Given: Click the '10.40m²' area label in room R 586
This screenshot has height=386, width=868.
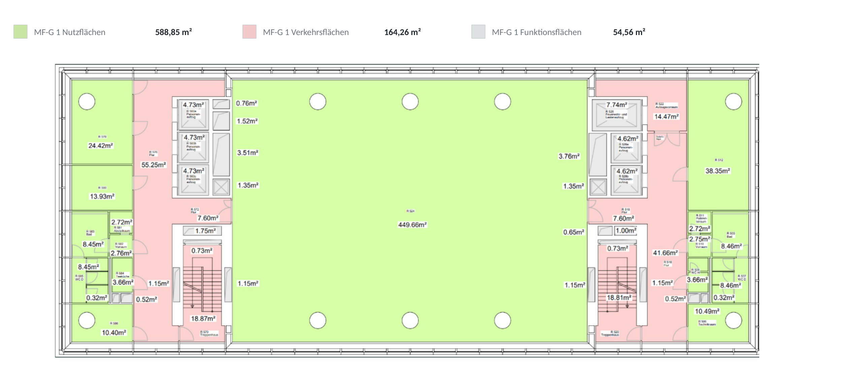Looking at the screenshot, I should pos(114,333).
